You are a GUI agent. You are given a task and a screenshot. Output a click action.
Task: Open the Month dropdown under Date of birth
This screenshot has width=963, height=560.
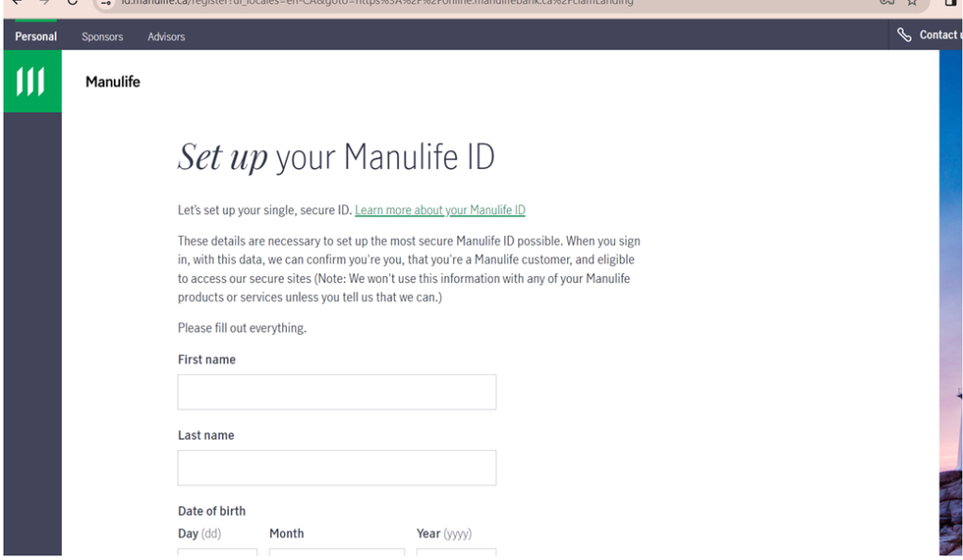pyautogui.click(x=337, y=552)
